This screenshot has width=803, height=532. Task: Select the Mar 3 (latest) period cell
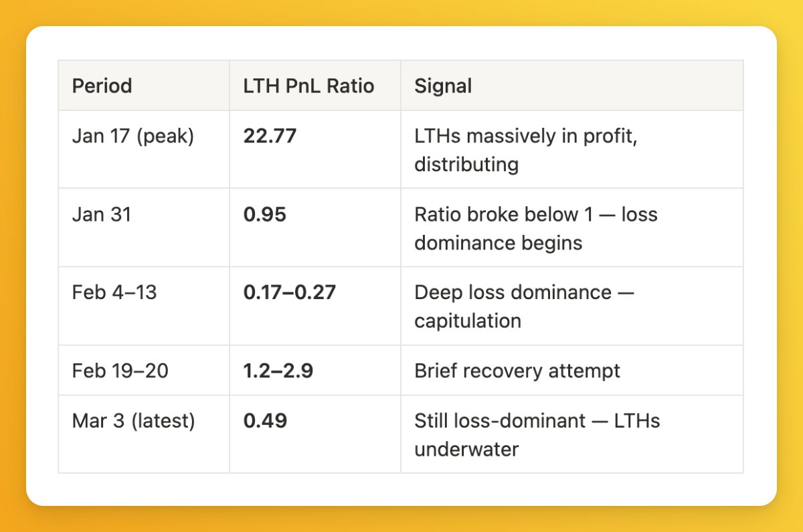133,421
